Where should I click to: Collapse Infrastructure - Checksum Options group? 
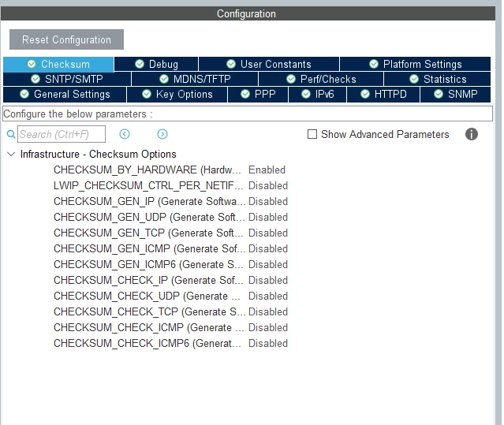pos(11,155)
